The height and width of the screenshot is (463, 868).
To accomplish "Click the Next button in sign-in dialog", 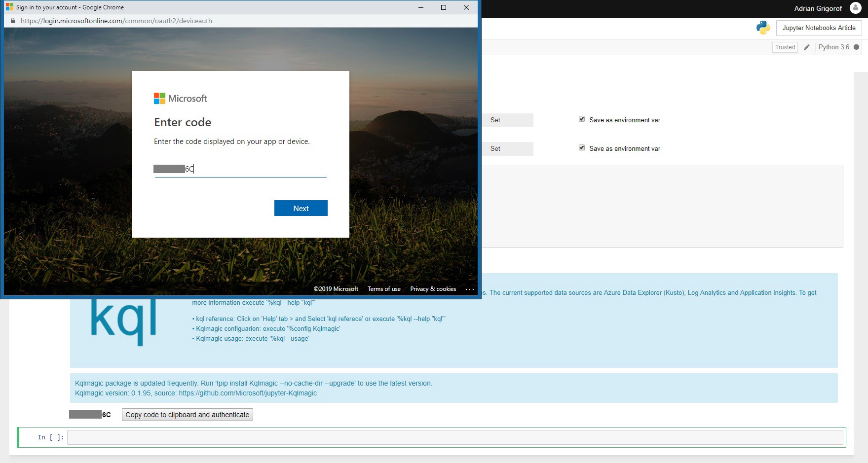I will coord(301,208).
